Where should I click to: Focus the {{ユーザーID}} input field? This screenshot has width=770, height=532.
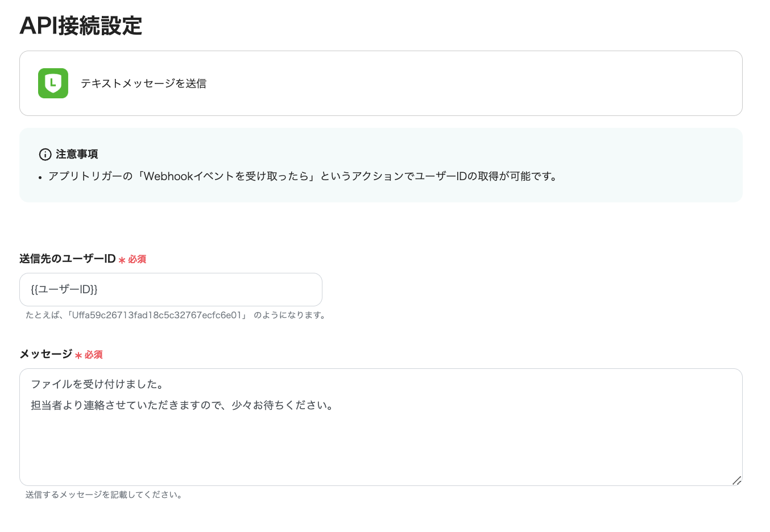(x=171, y=289)
